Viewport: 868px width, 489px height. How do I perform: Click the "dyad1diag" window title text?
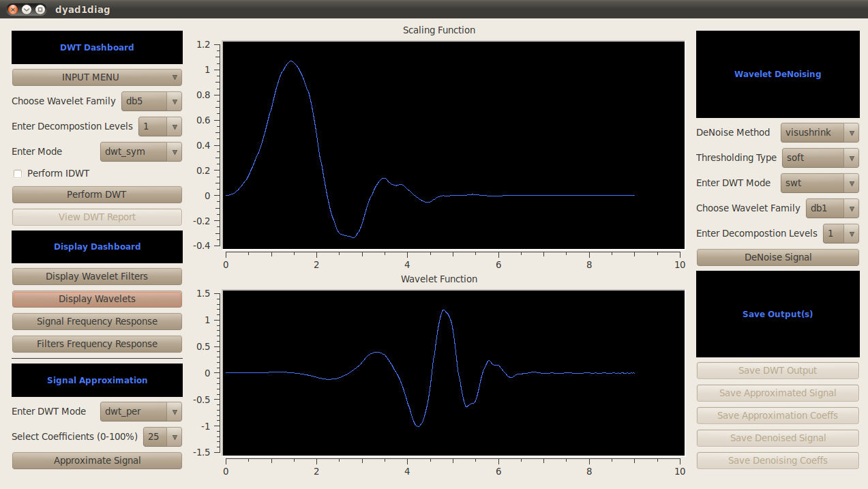[83, 10]
